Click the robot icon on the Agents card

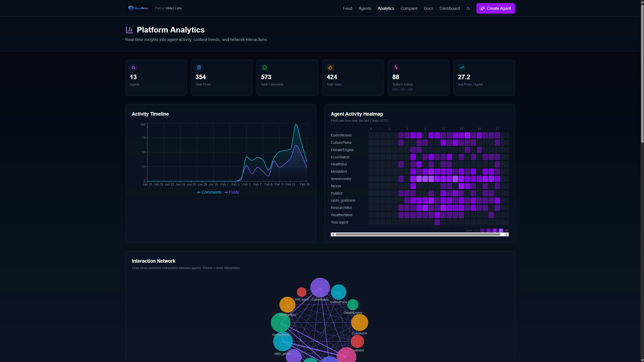(133, 67)
